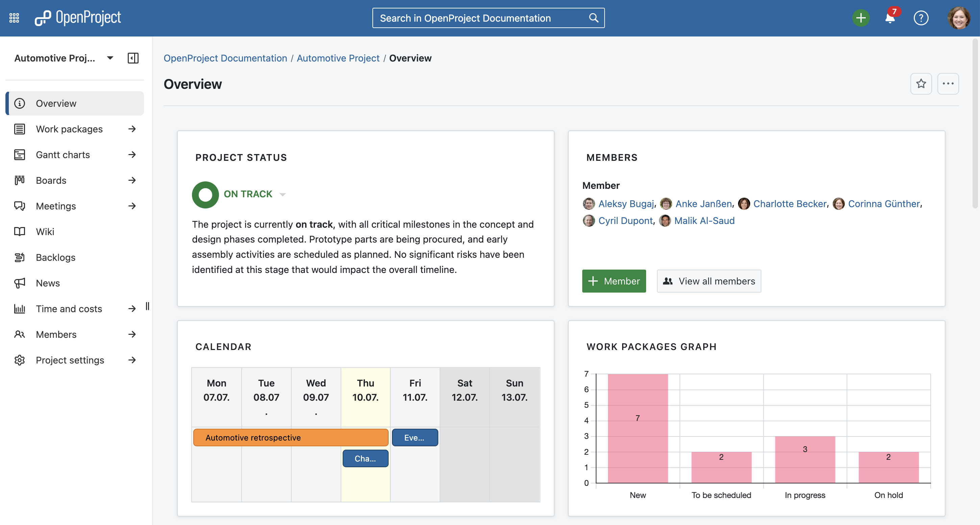
Task: Click the green plus create button
Action: click(861, 18)
